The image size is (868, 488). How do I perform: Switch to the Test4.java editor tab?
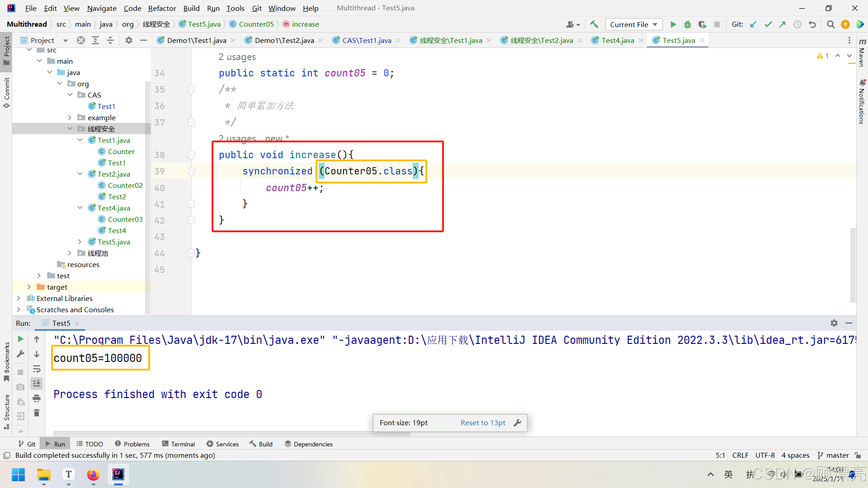[618, 40]
